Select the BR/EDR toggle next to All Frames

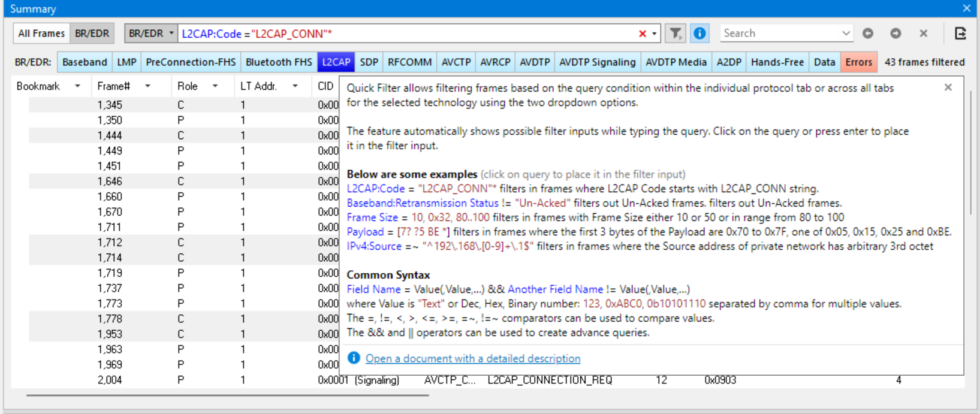click(92, 34)
